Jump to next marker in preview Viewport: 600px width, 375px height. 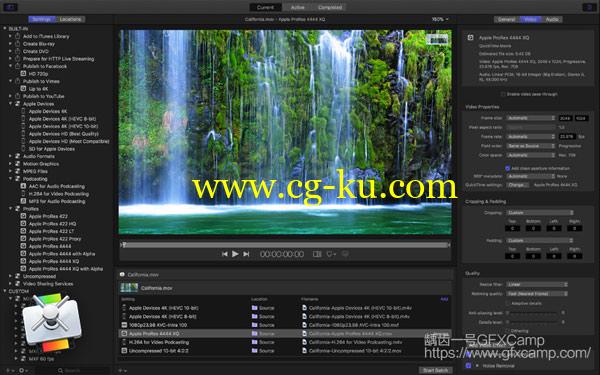(246, 254)
